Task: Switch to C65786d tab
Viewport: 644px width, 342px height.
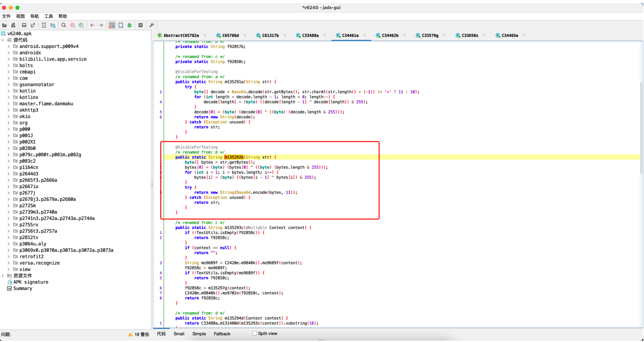Action: click(x=230, y=35)
